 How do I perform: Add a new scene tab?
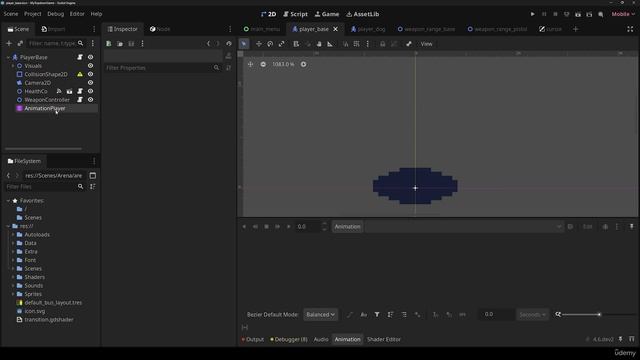[576, 29]
